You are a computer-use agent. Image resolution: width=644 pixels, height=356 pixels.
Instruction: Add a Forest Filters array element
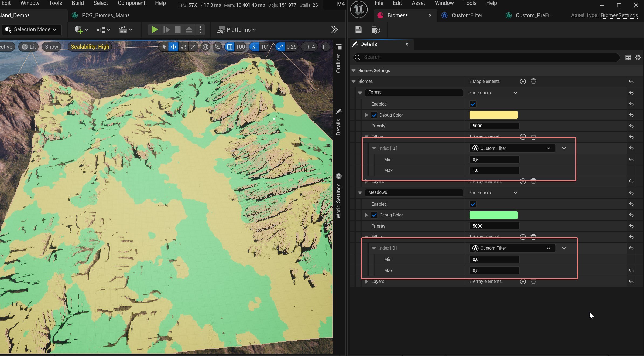pyautogui.click(x=523, y=137)
